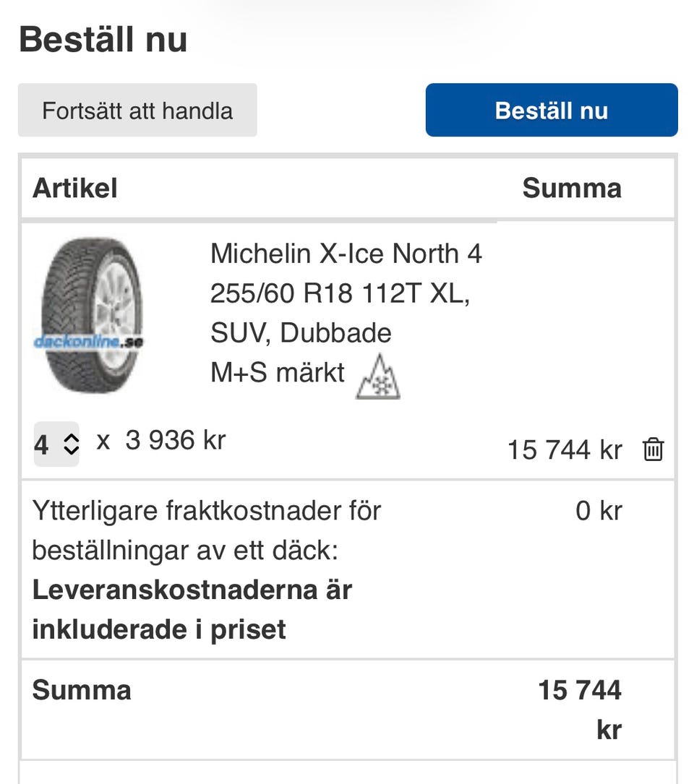Click the bold total 15 744 kr amount
The height and width of the screenshot is (784, 694).
(580, 708)
